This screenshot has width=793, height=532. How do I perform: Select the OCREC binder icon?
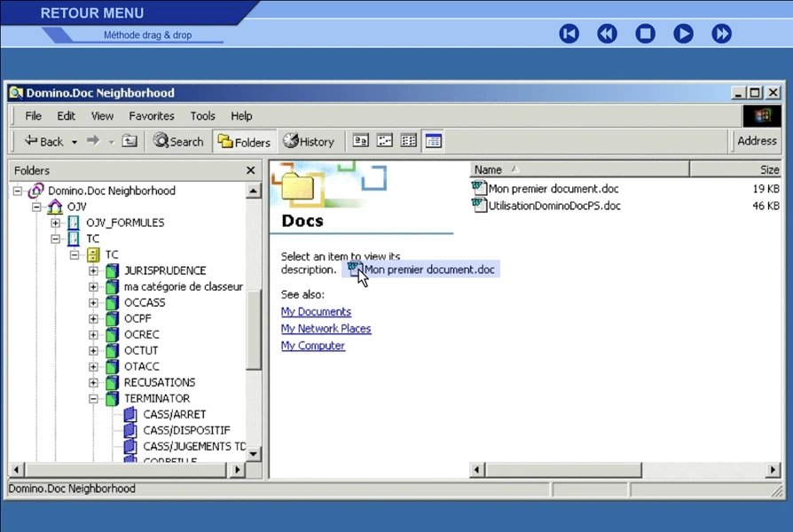coord(113,334)
